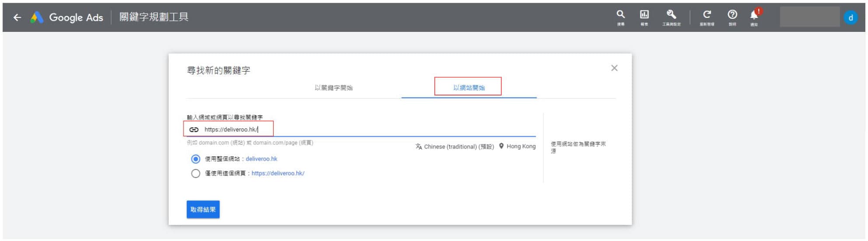This screenshot has width=868, height=241.
Task: Click the 尋找新的關鍵字 dialog heading
Action: point(219,70)
